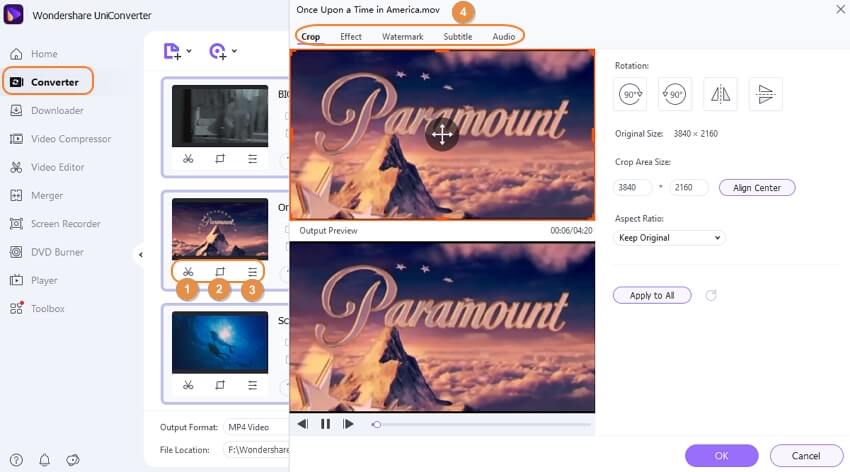
Task: Click the move crosshair in crop preview
Action: pyautogui.click(x=442, y=135)
